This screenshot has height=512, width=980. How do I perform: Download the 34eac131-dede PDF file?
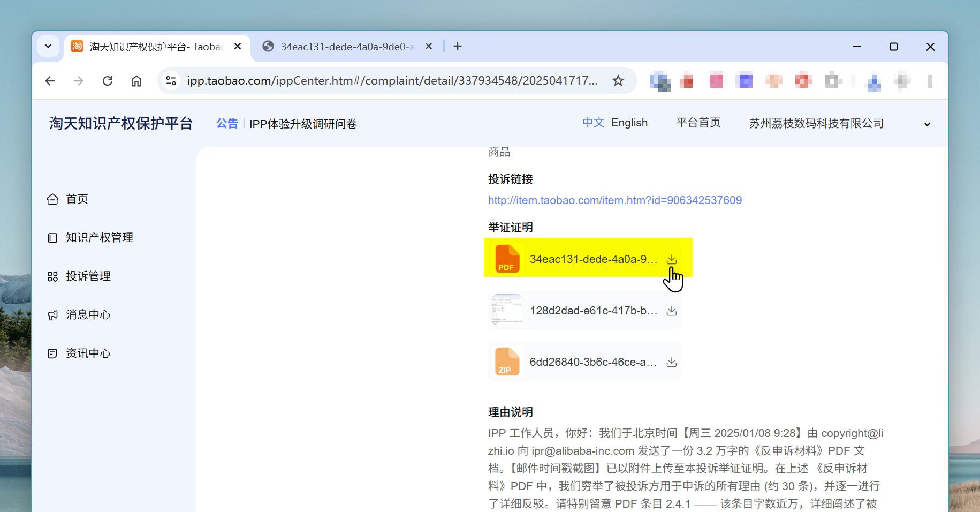point(671,260)
